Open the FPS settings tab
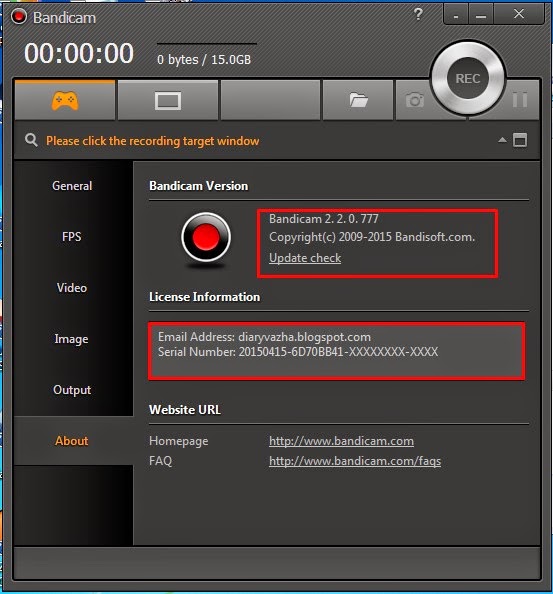Image resolution: width=553 pixels, height=594 pixels. pyautogui.click(x=72, y=237)
